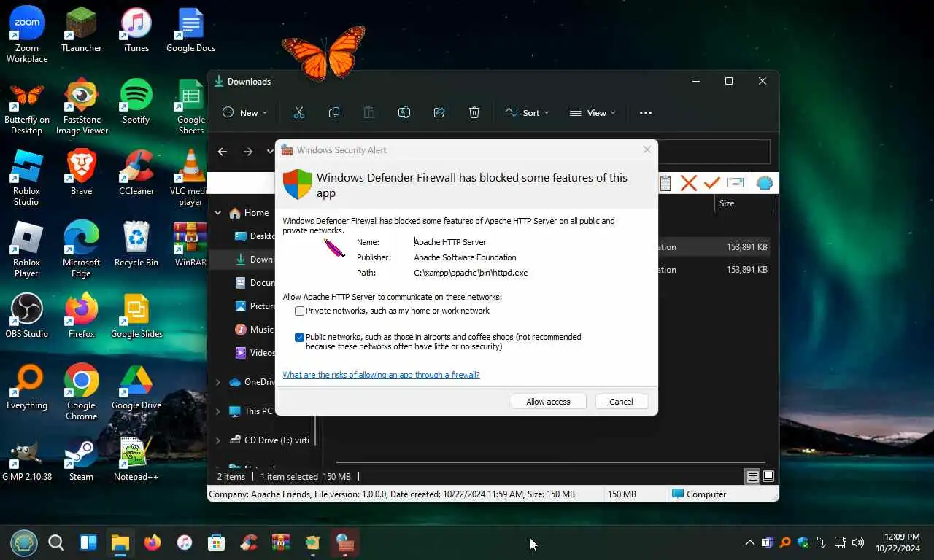Screen dimensions: 934x560
Task: Click the Rename icon in Downloads toolbar
Action: [x=404, y=112]
